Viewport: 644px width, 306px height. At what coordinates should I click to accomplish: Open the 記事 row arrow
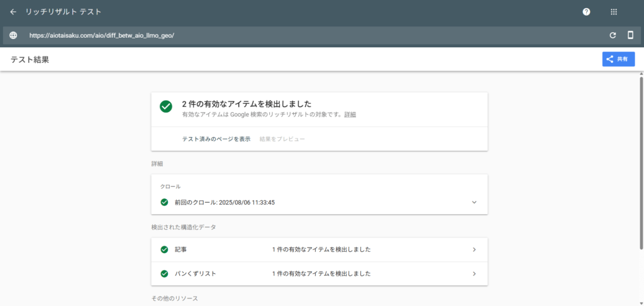[x=474, y=249]
